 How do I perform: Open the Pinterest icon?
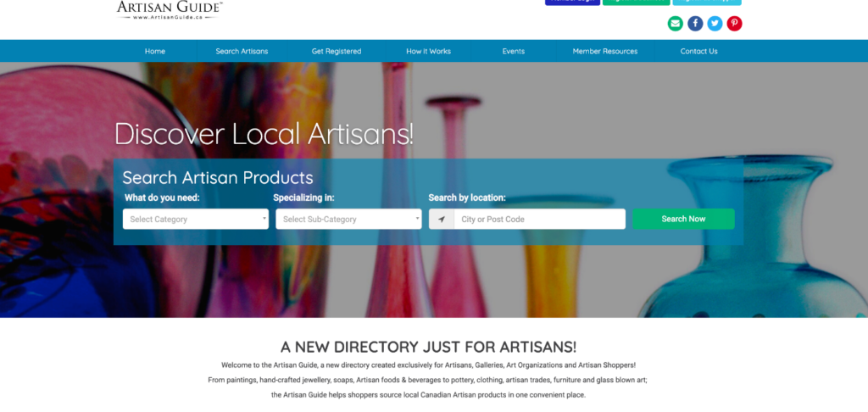click(734, 24)
